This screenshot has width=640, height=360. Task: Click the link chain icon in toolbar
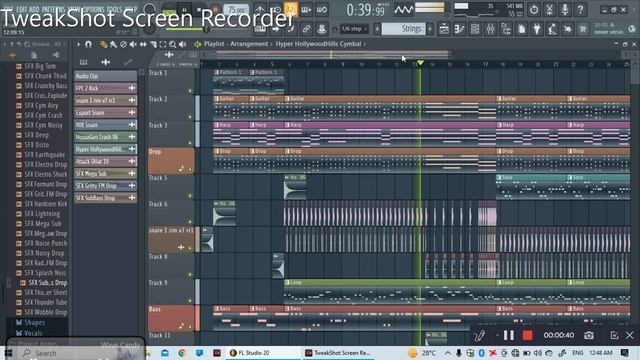pos(306,29)
